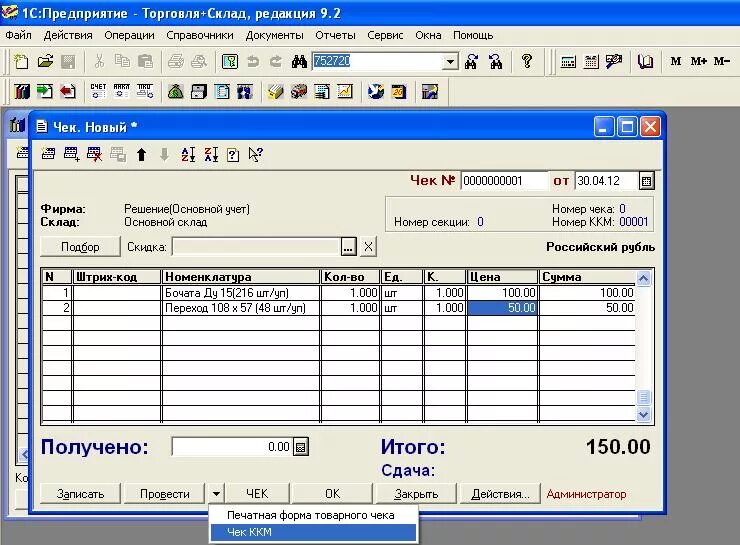740x545 pixels.
Task: Click the Кол-во column header
Action: click(350, 277)
